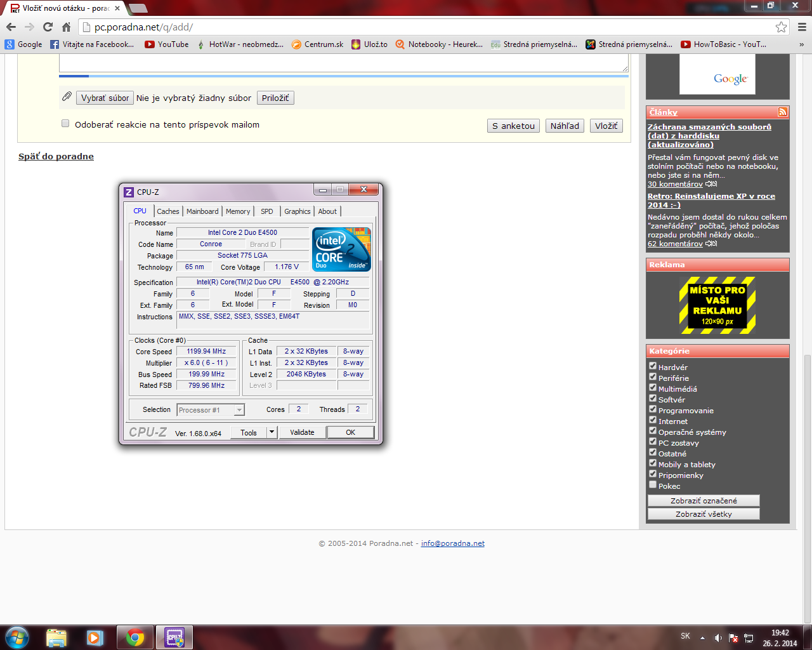812x650 pixels.
Task: Open the YouTube bookmark
Action: [x=167, y=44]
